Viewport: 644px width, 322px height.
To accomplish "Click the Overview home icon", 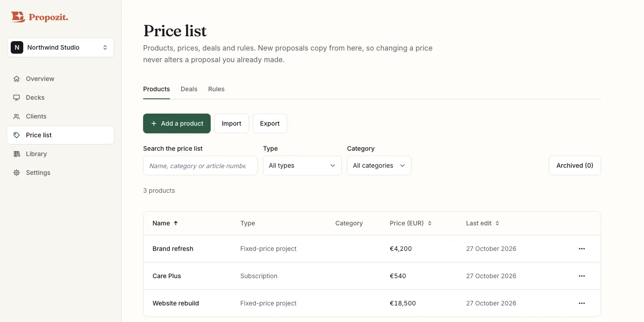I will pyautogui.click(x=17, y=79).
